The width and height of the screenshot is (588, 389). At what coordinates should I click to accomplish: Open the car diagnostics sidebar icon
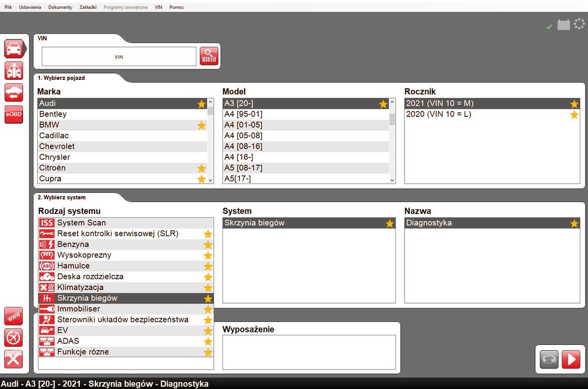pyautogui.click(x=14, y=49)
